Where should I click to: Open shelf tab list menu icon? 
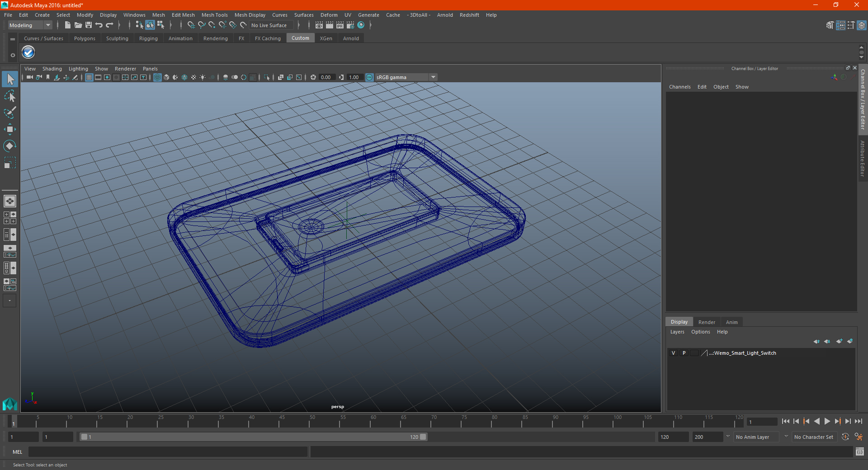pos(13,39)
